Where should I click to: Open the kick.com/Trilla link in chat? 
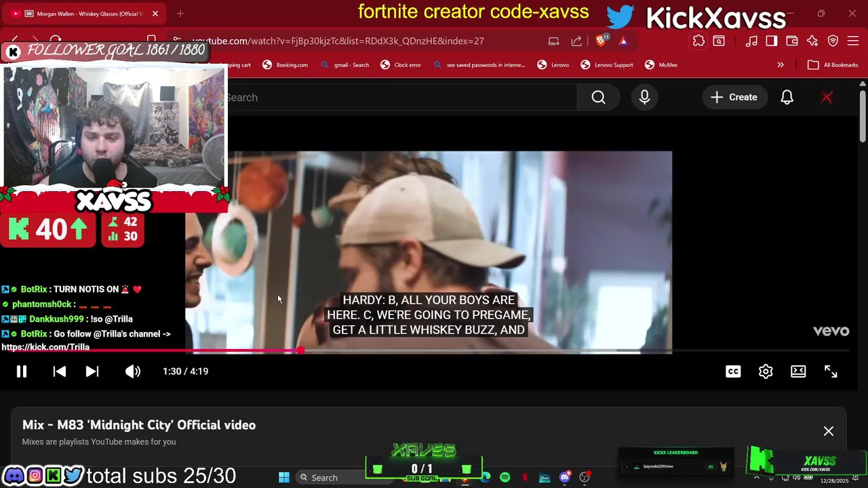tap(45, 347)
